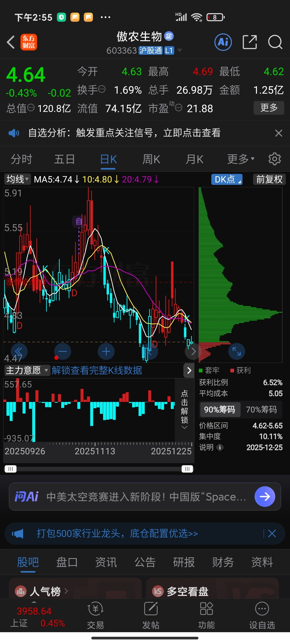This screenshot has width=290, height=644.
Task: Go back using the left arrow
Action: point(11,42)
